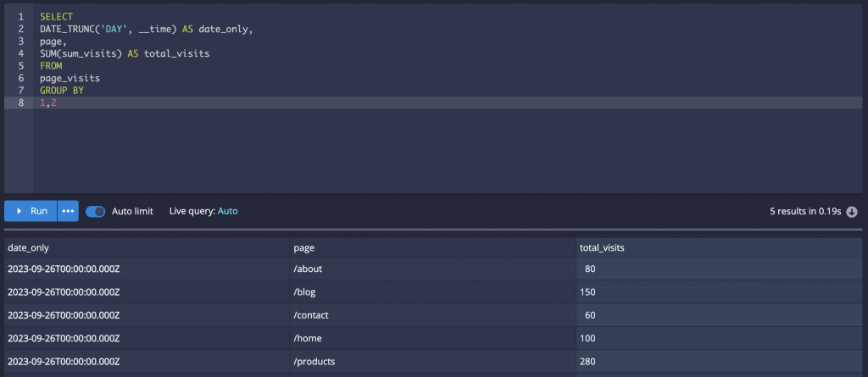Click the page column header
Viewport: 868px width, 377px height.
pyautogui.click(x=303, y=248)
